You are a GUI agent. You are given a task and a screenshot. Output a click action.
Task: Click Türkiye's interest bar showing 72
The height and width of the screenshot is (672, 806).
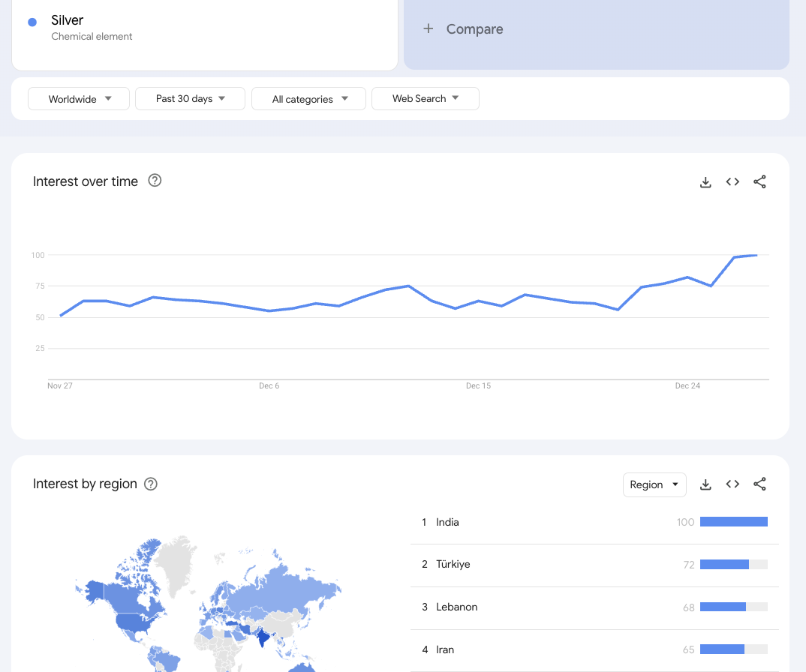[x=733, y=565]
